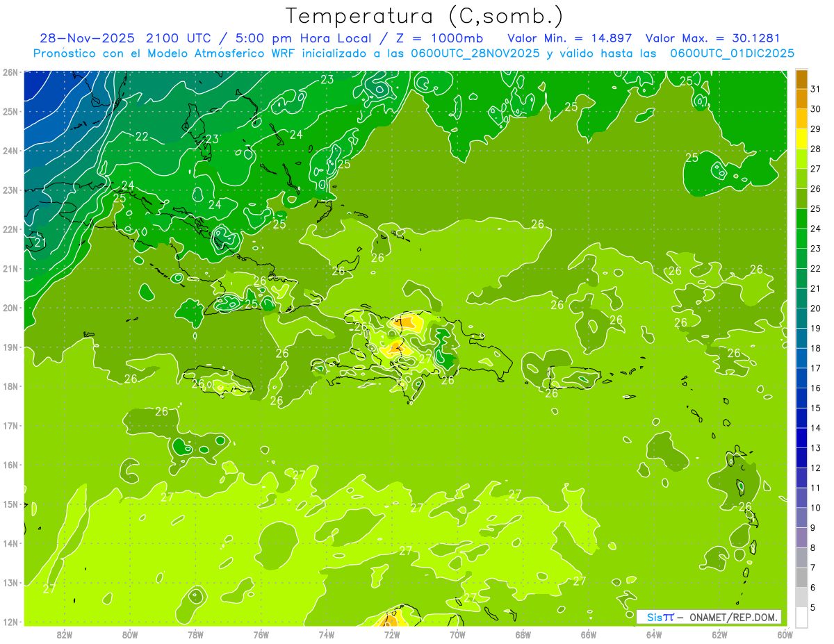Image resolution: width=834 pixels, height=644 pixels.
Task: Click the 26N latitude axis label
Action: click(x=10, y=72)
